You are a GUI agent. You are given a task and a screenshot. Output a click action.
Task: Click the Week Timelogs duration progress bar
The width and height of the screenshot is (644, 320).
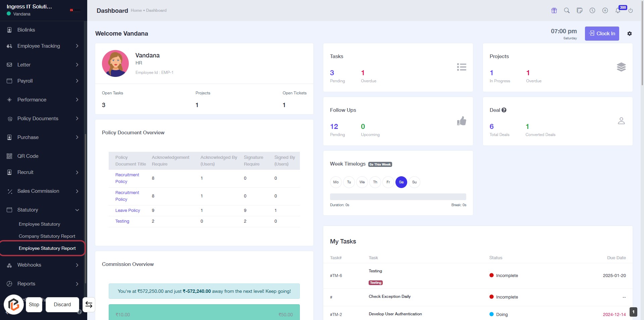coord(398,197)
